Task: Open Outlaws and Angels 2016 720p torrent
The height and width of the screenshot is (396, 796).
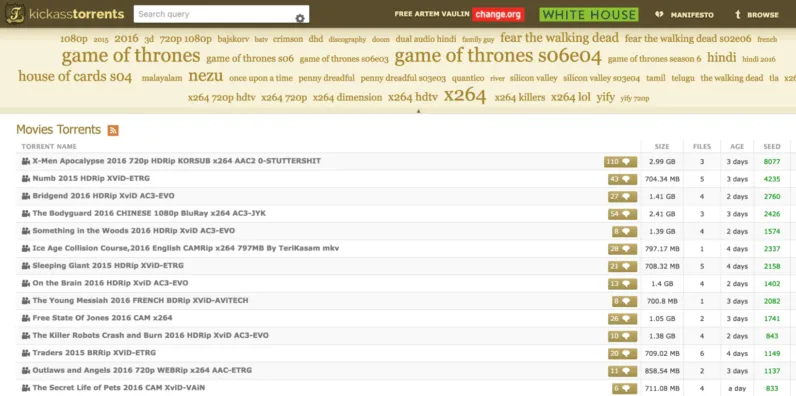Action: (x=142, y=370)
